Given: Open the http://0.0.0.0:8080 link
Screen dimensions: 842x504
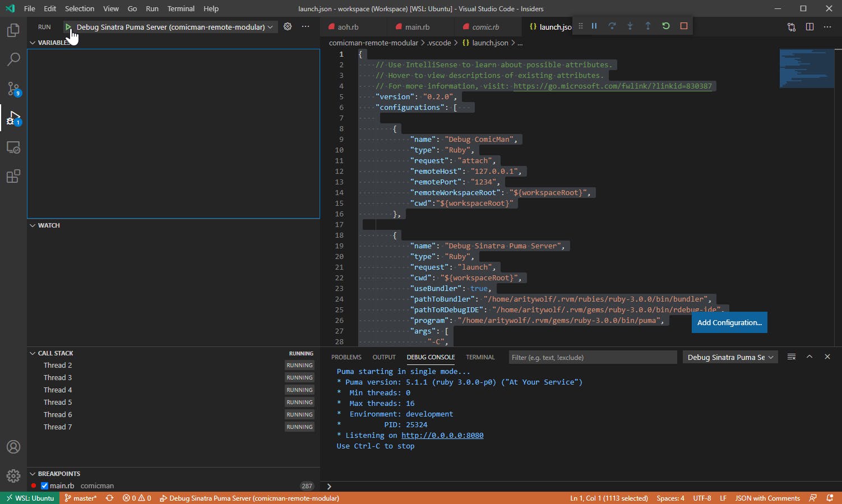Looking at the screenshot, I should pos(442,435).
